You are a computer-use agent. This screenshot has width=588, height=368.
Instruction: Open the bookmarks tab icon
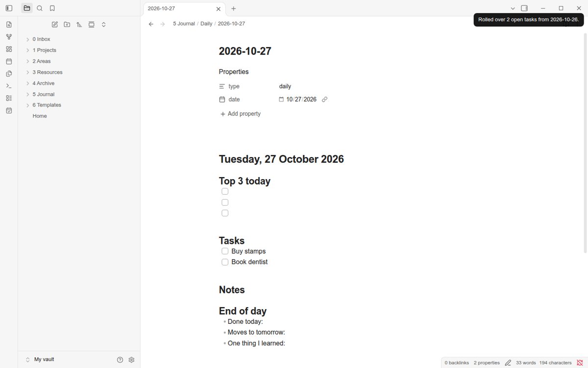pyautogui.click(x=52, y=8)
